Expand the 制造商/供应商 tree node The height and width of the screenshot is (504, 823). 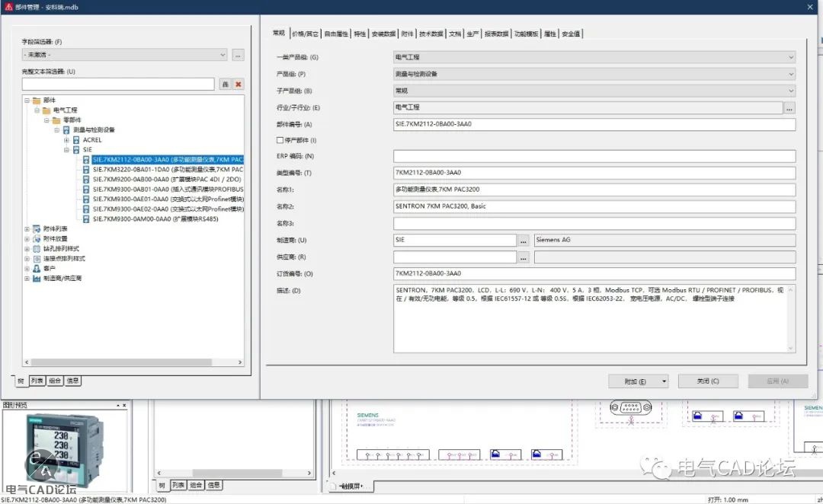pyautogui.click(x=27, y=279)
